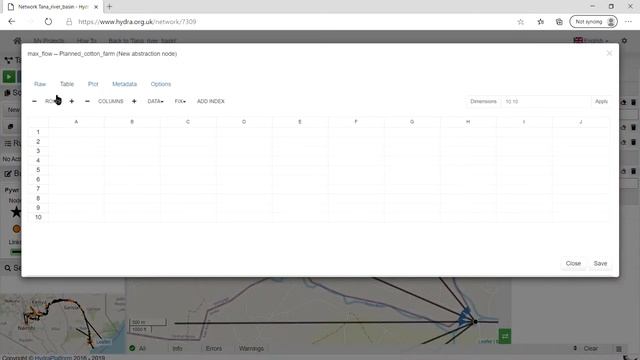Open the English language dropdown
The height and width of the screenshot is (360, 640).
click(591, 40)
